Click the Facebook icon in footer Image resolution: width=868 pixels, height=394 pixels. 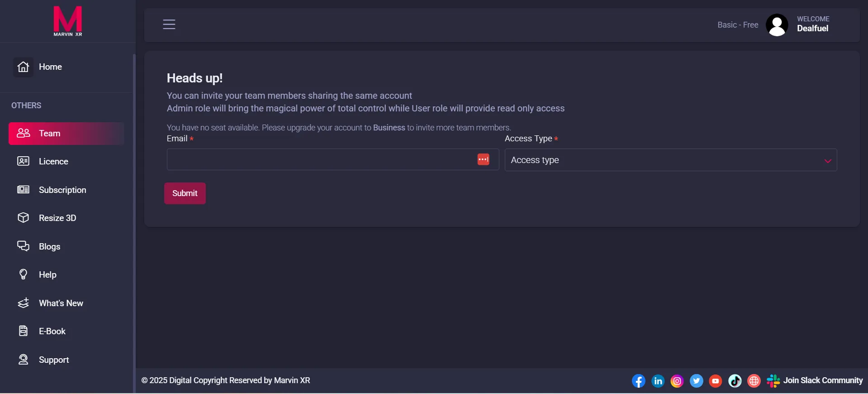[638, 381]
